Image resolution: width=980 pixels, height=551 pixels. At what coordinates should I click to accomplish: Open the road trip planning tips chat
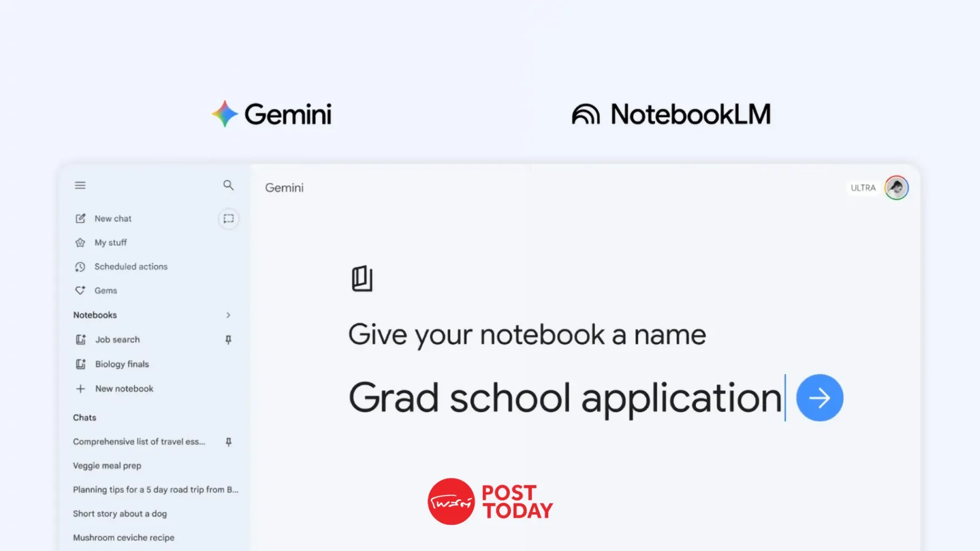coord(155,490)
